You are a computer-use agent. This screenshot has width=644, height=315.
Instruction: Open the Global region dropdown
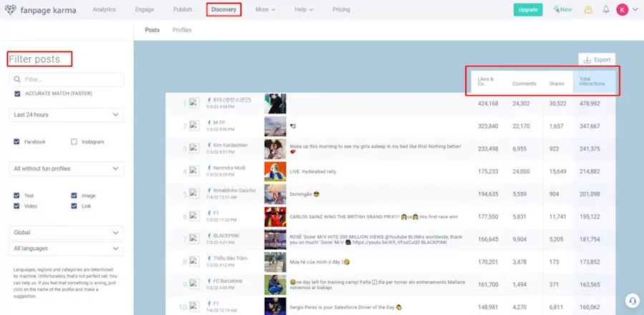pos(66,233)
